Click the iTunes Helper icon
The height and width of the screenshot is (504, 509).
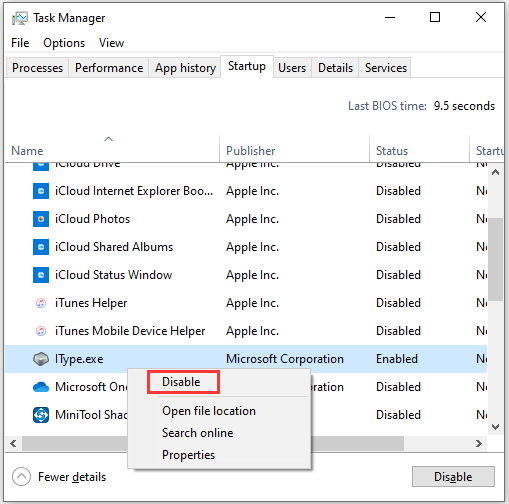(x=41, y=303)
